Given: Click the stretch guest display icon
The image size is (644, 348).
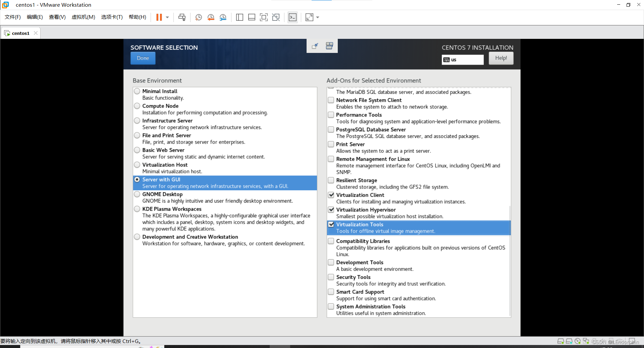Looking at the screenshot, I should 309,17.
